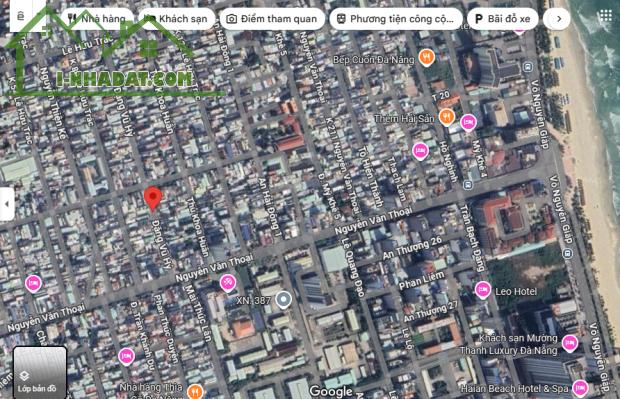
Task: Click the Leo Hotel pink marker
Action: pyautogui.click(x=482, y=290)
